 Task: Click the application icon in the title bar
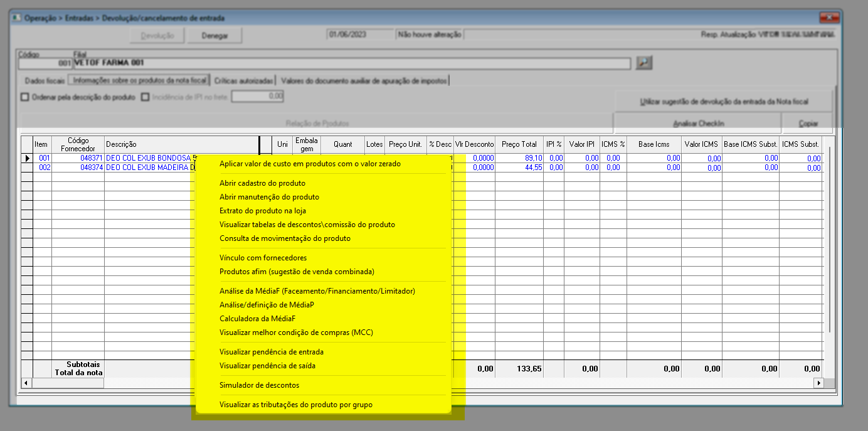pyautogui.click(x=18, y=18)
